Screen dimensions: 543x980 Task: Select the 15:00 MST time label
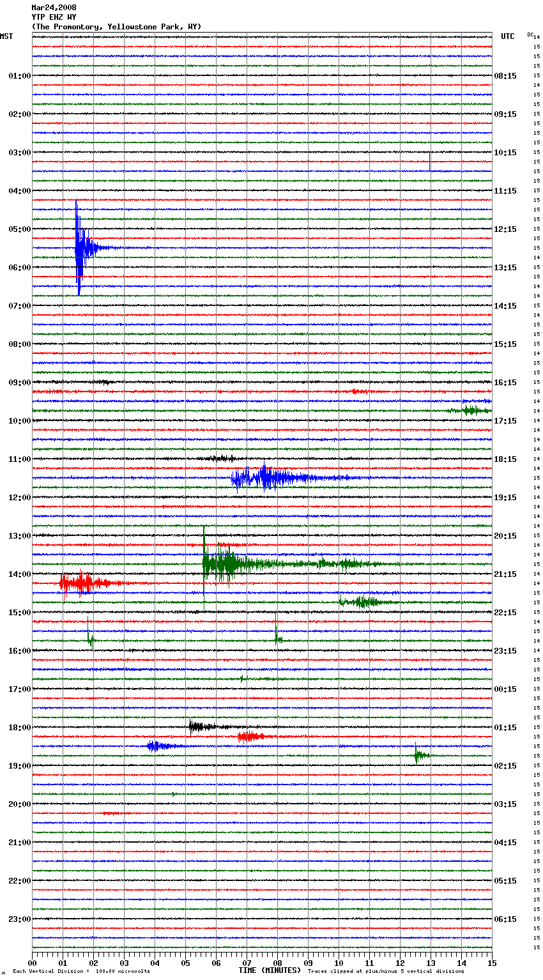(20, 613)
